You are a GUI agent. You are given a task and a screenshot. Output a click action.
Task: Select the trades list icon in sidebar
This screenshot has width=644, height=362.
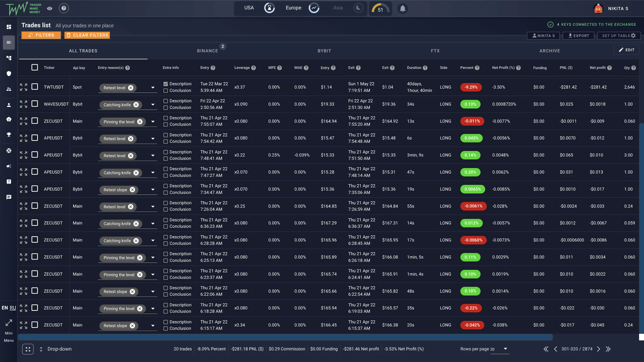point(9,42)
